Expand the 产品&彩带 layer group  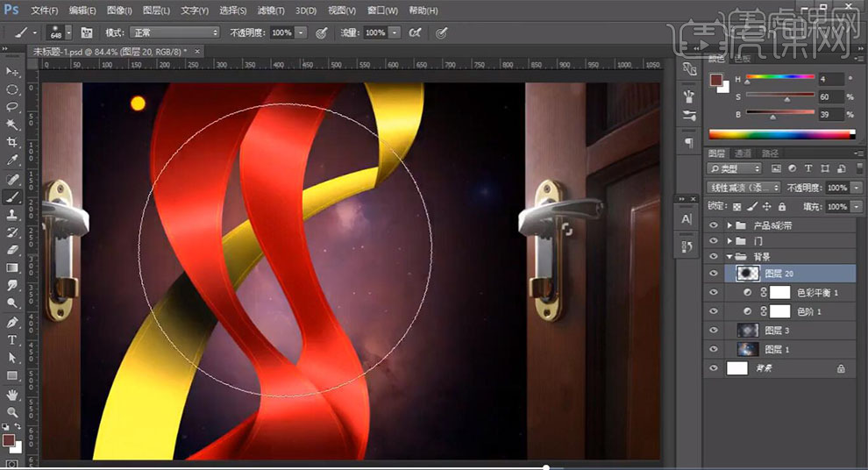(x=729, y=225)
